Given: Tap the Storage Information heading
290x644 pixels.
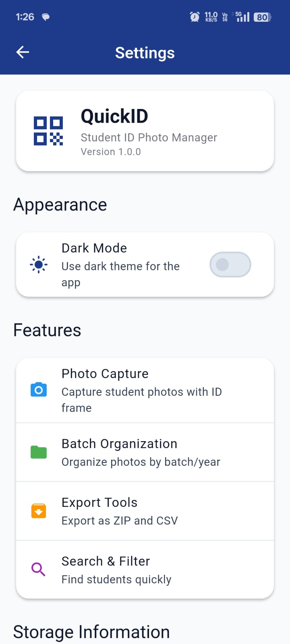Looking at the screenshot, I should click(91, 632).
